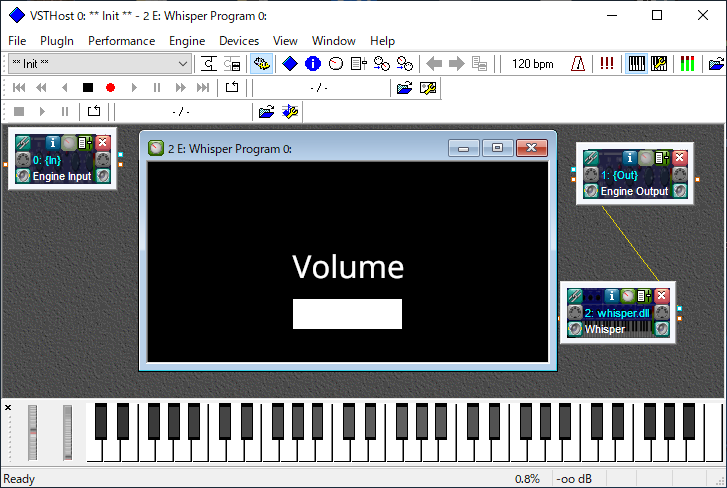Viewport: 727px width, 488px height.
Task: Open the ** Init ** performance dropdown
Action: 100,63
